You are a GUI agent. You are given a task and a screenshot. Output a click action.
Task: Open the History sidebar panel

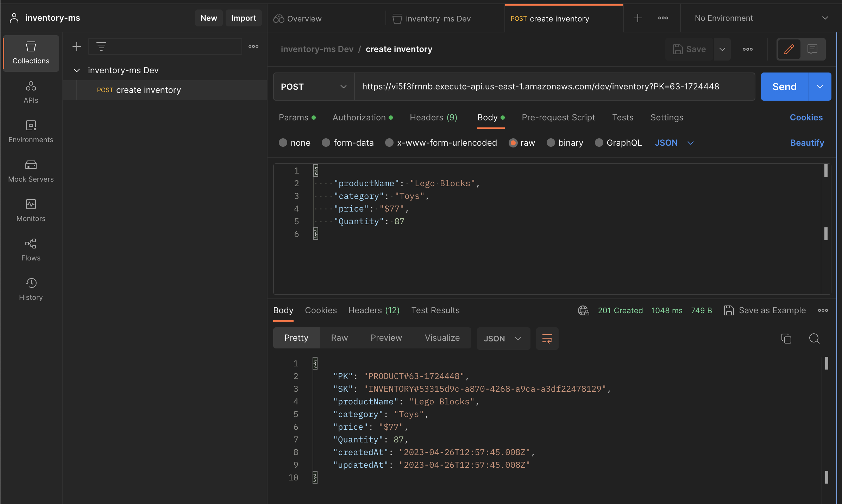31,290
